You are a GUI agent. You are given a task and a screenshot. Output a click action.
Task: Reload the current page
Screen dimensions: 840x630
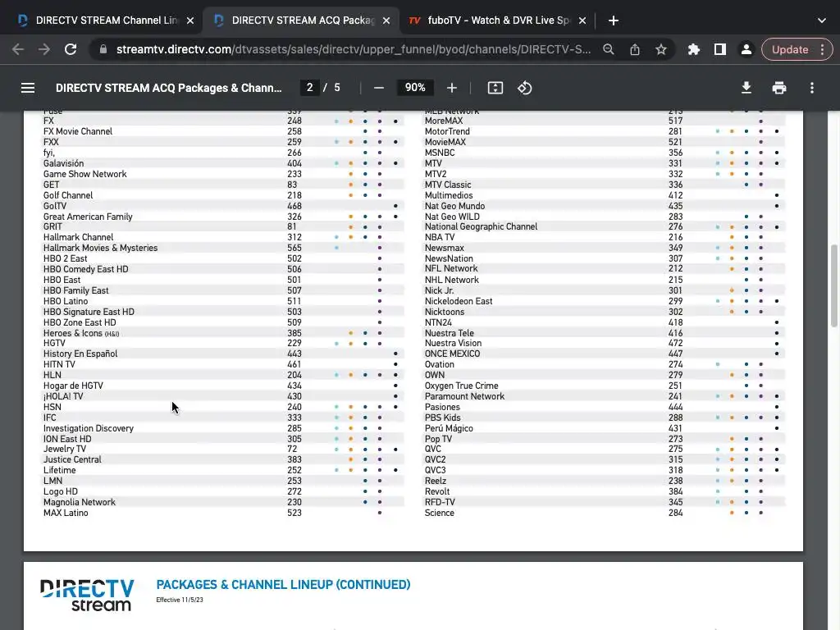click(71, 49)
